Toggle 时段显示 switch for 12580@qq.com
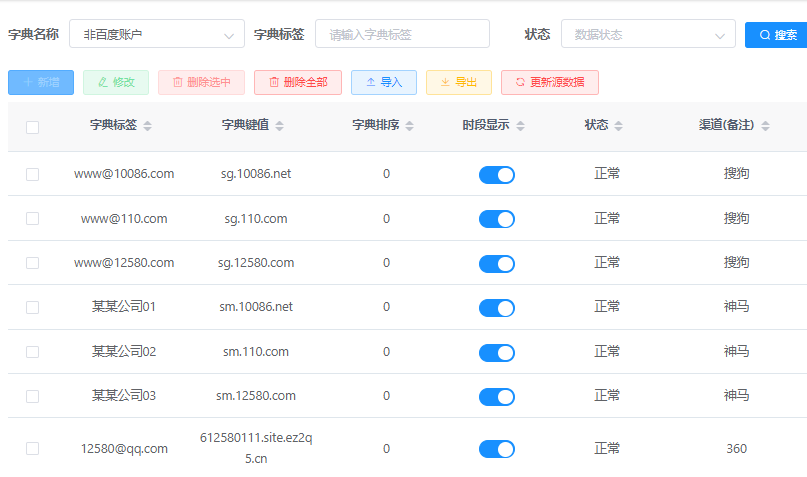Screen dimensions: 807x477 pyautogui.click(x=497, y=449)
